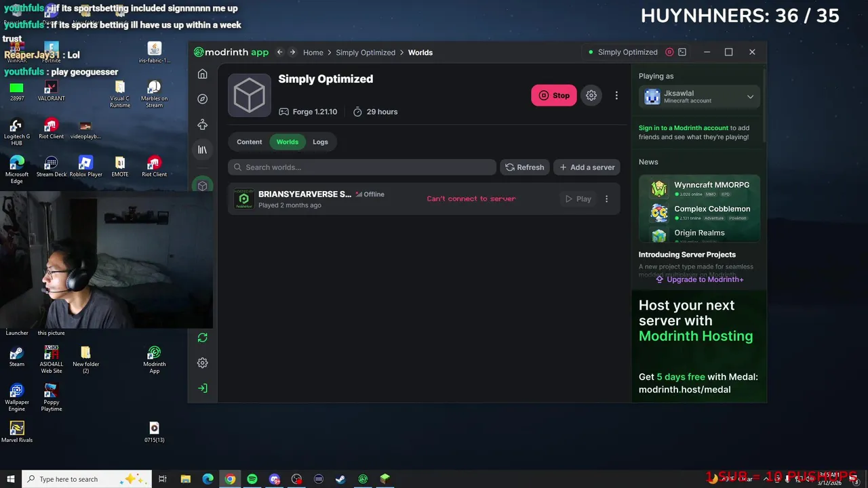Open the Windows Start button
Screen dimensions: 868x488
[10, 479]
